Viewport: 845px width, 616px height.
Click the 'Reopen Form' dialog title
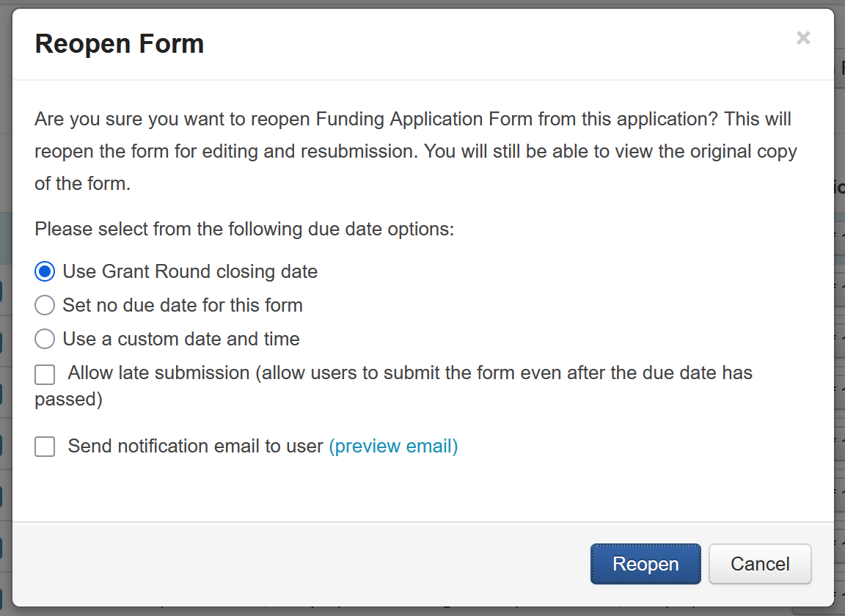coord(120,44)
